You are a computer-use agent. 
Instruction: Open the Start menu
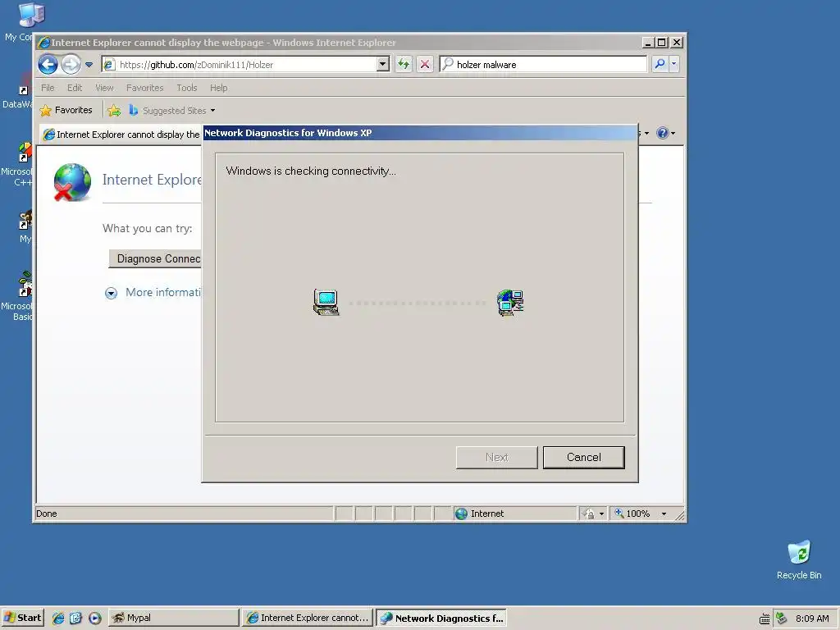23,618
